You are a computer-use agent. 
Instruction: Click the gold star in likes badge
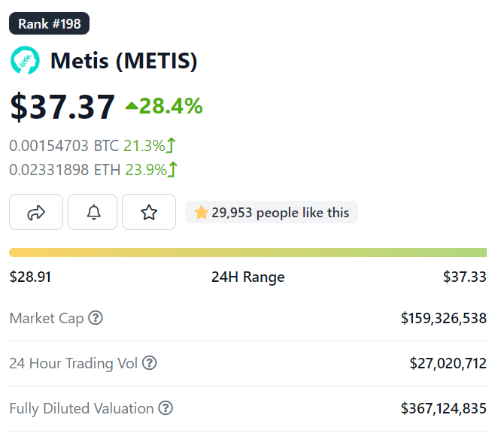tap(201, 212)
